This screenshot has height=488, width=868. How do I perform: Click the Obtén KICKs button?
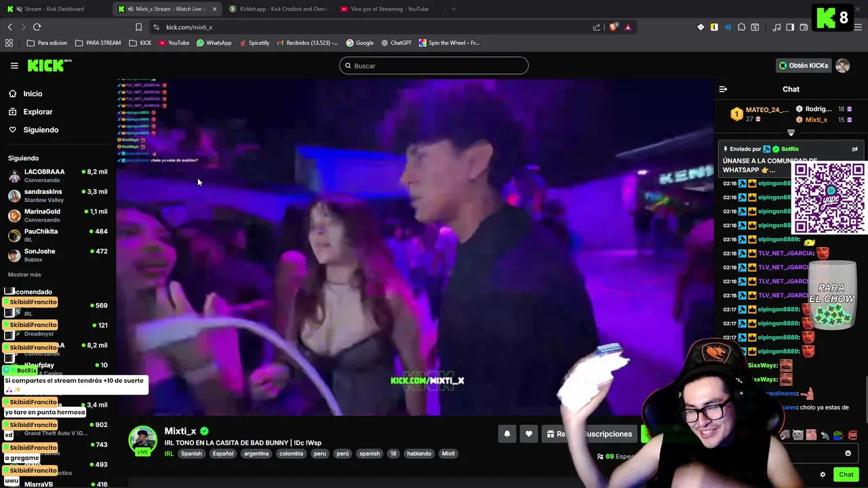click(804, 66)
